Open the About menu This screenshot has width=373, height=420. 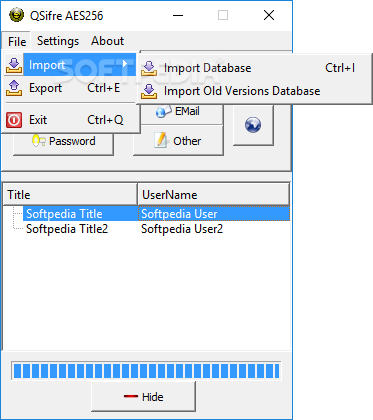pyautogui.click(x=107, y=41)
